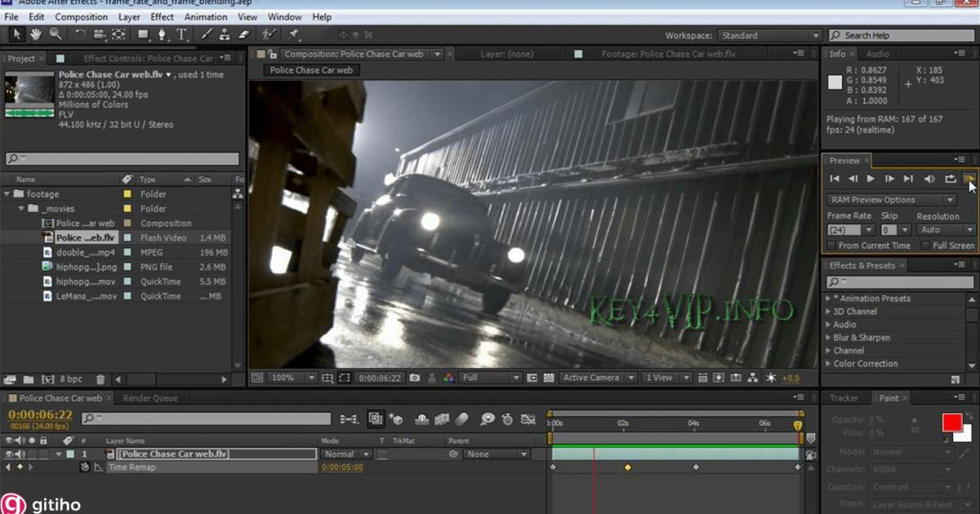
Task: Enable the From Current Time checkbox
Action: pos(832,246)
